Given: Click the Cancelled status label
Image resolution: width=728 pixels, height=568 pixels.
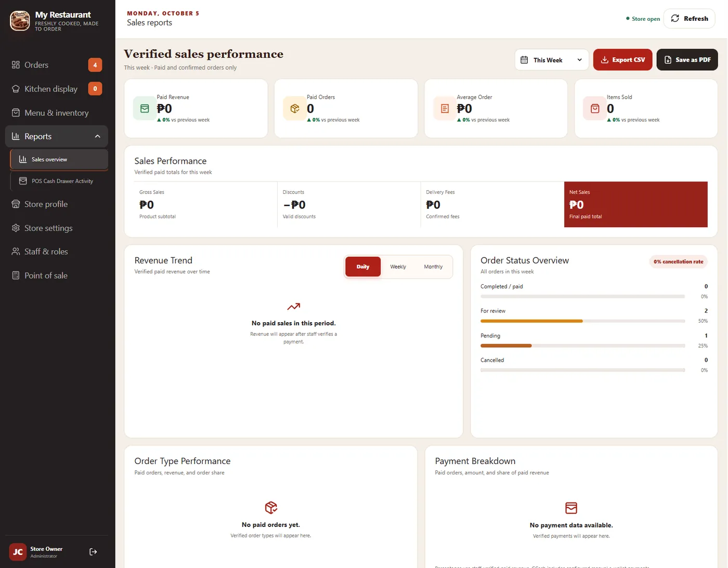Looking at the screenshot, I should click(x=492, y=360).
